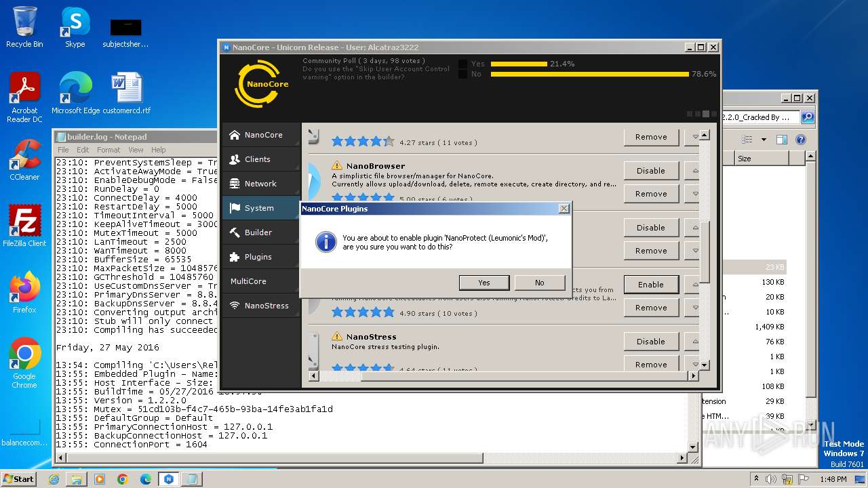Open Edit menu in Notepad

pyautogui.click(x=83, y=150)
